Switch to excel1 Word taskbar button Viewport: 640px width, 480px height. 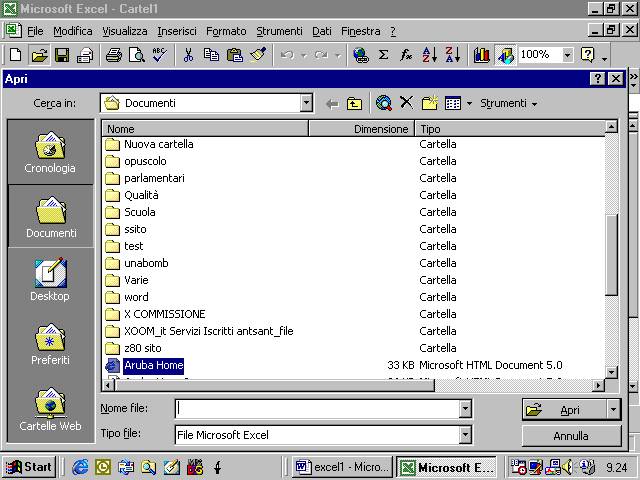point(342,467)
